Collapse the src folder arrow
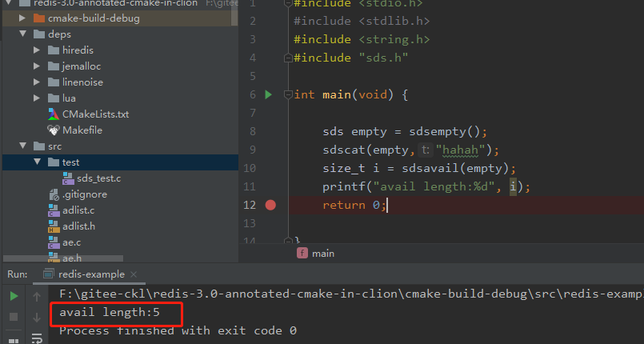The height and width of the screenshot is (344, 644). tap(22, 146)
